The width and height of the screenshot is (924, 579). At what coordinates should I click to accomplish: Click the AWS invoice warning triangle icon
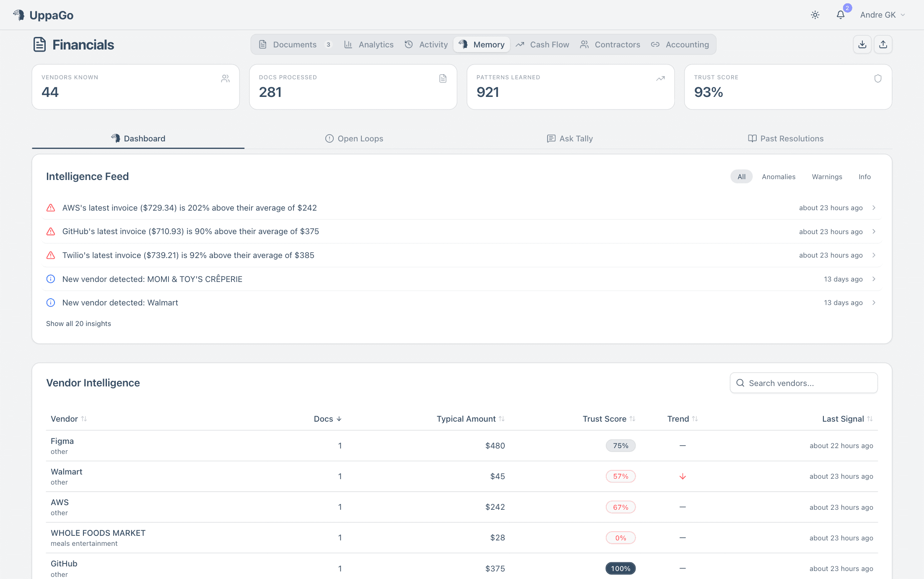(51, 208)
